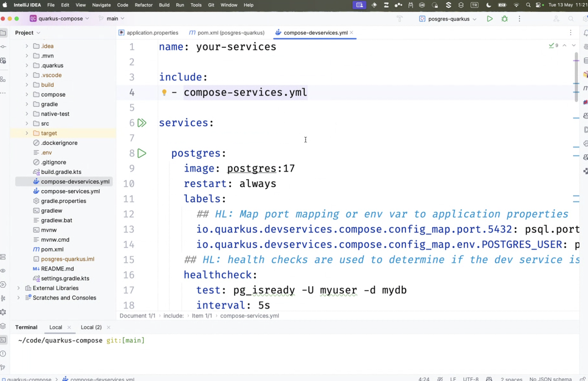Close the compose-devservices.yml tab

click(351, 32)
